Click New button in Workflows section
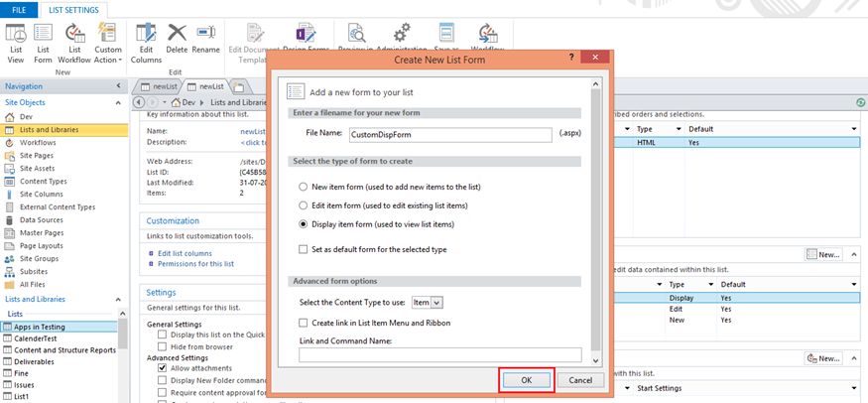868x403 pixels. coord(823,358)
